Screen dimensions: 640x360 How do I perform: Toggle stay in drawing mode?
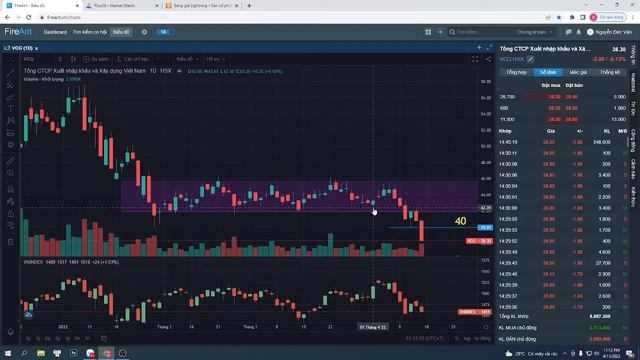11,201
